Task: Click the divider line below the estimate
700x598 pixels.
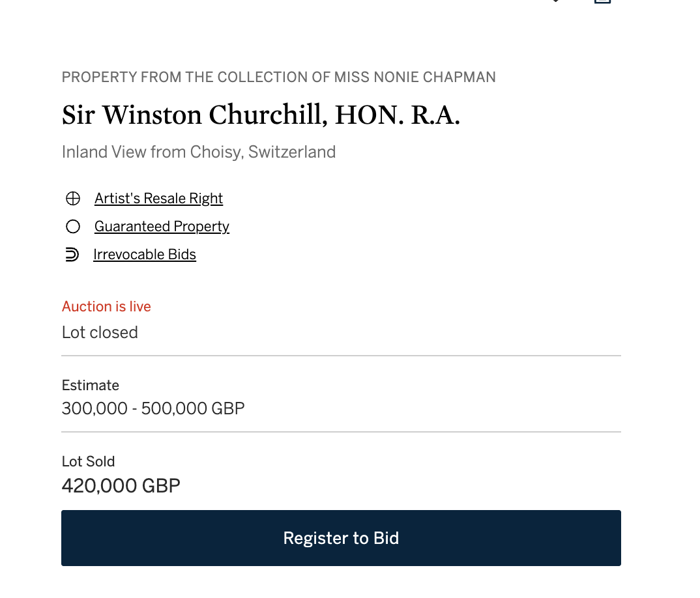Action: point(341,431)
